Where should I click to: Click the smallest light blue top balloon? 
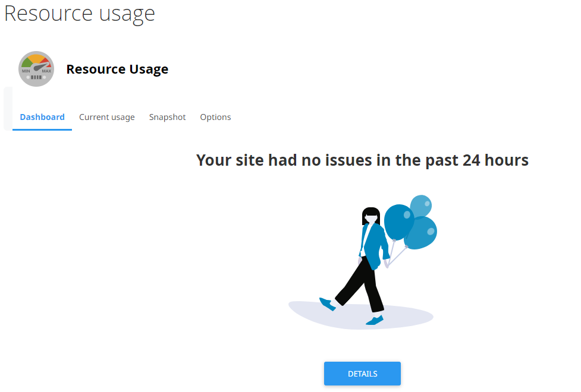(x=421, y=206)
